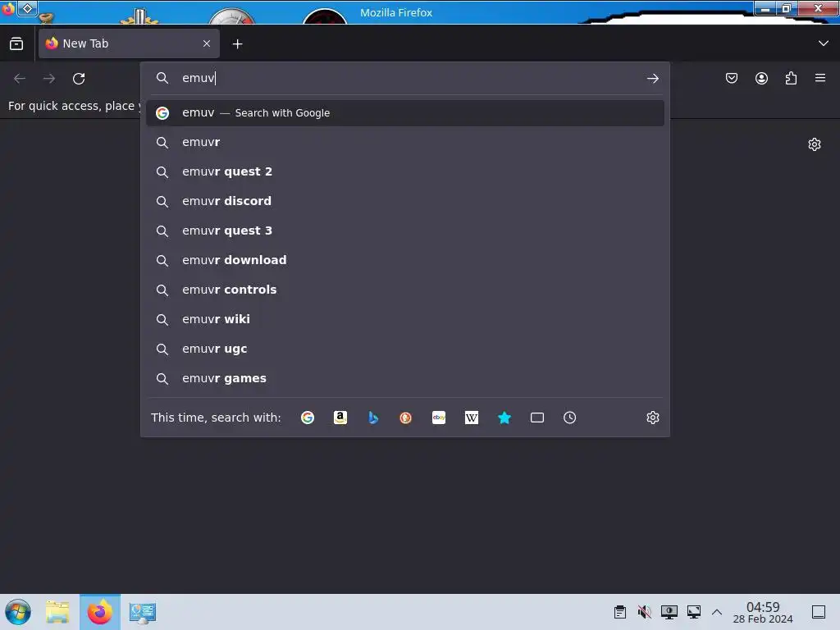
Task: Open the Firefox application hamburger menu
Action: click(x=820, y=78)
